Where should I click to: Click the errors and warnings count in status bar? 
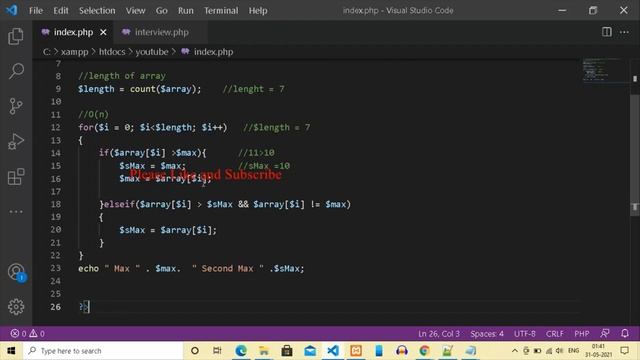28,333
